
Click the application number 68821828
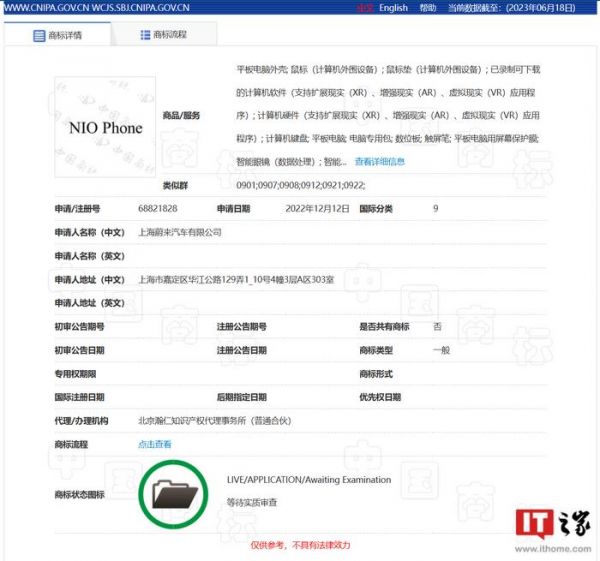point(157,208)
